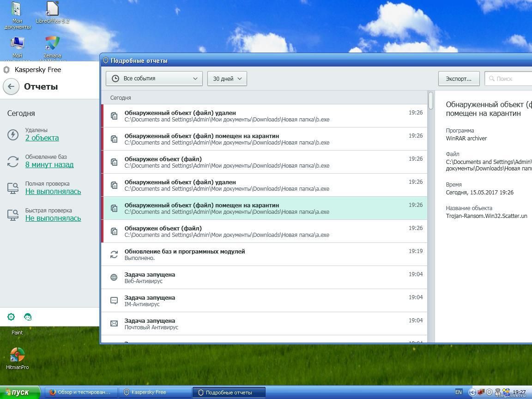Select first event: b.exe удален
532x399 pixels.
tap(264, 116)
